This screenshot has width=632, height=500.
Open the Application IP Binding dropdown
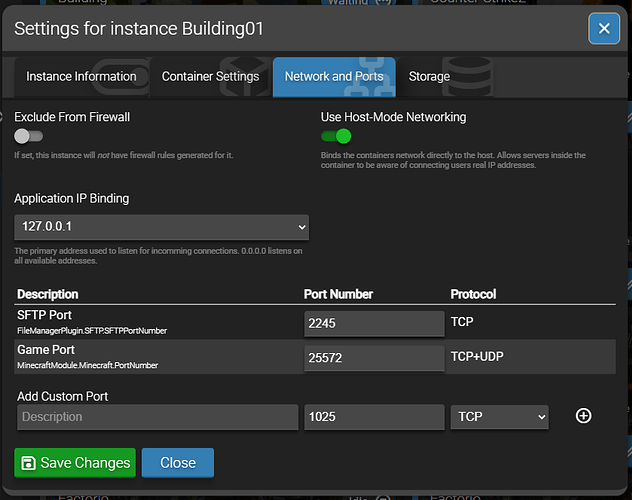click(x=161, y=227)
